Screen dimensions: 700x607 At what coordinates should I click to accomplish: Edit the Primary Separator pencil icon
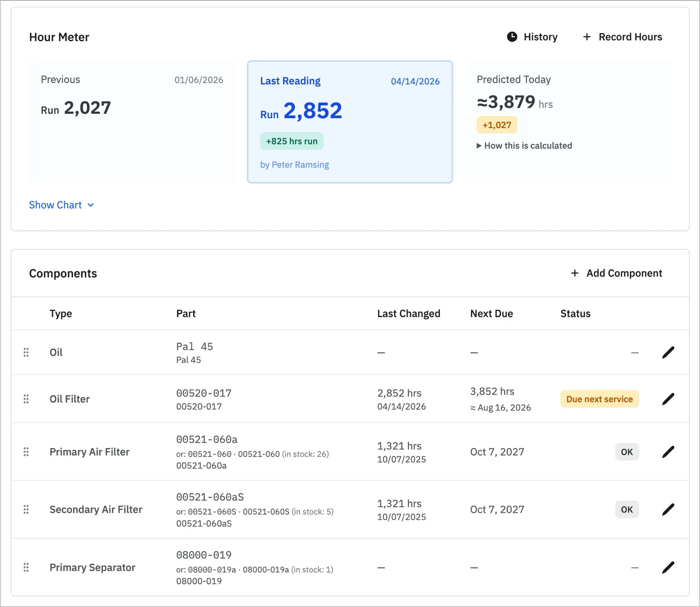(x=668, y=568)
